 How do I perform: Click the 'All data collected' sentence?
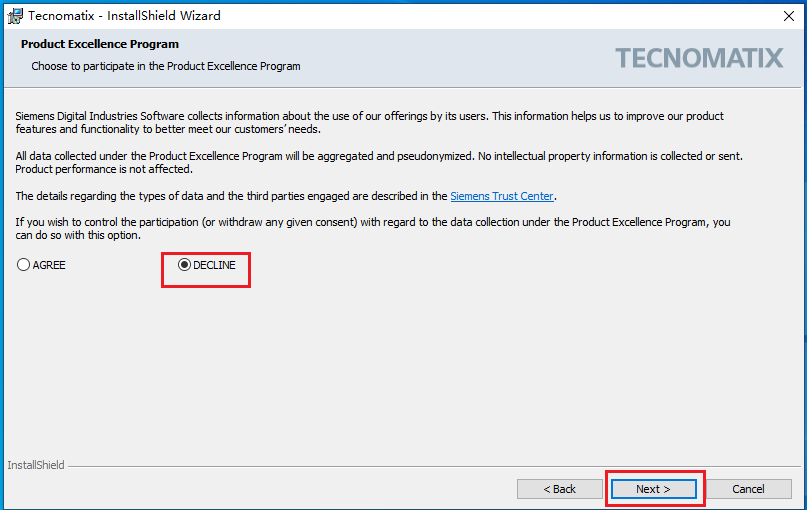300,156
